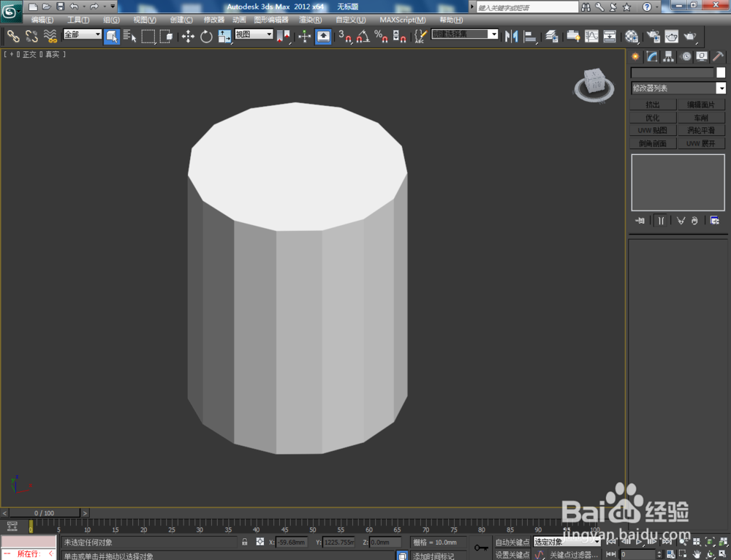Screen dimensions: 731x560
Task: Click the time slider 0 / 100
Action: [45, 513]
